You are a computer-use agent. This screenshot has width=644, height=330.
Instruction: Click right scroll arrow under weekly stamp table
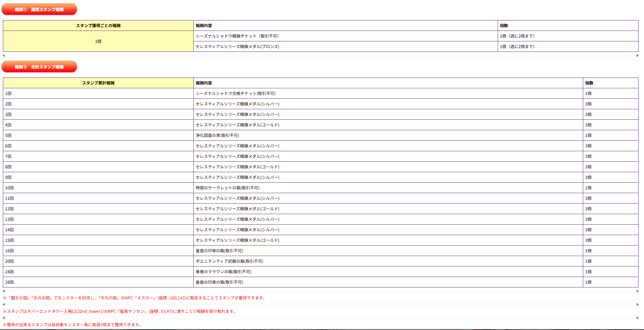tap(637, 55)
